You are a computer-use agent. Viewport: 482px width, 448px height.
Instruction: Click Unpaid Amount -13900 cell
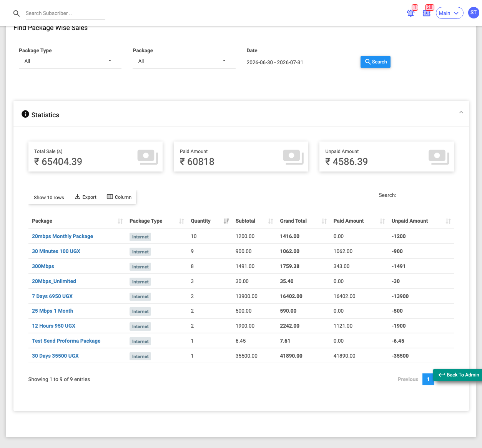[x=400, y=296]
